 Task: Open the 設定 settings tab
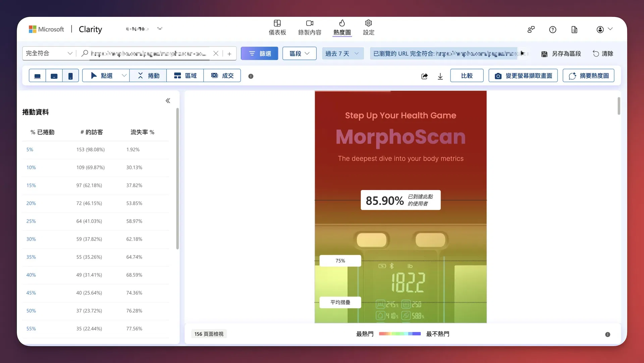pos(368,28)
